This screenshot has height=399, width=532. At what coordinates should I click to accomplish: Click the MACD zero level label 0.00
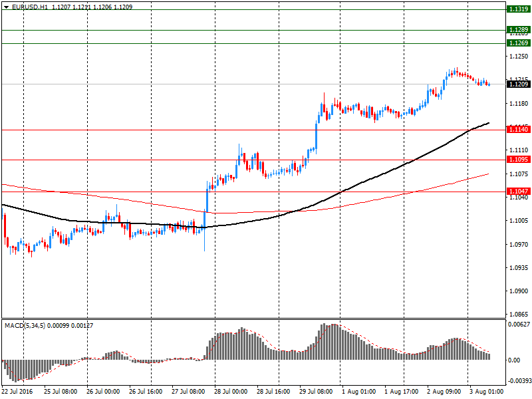coord(514,360)
